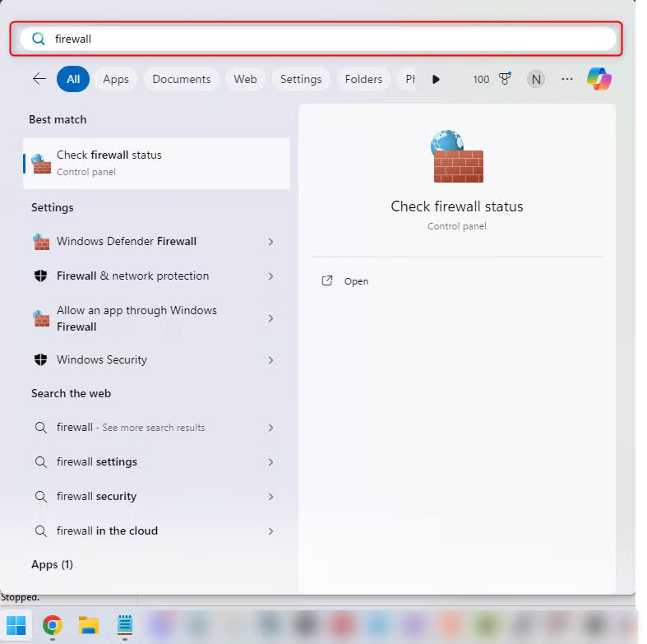Launch Google Chrome from the taskbar
Screen dimensions: 647x644
click(53, 625)
